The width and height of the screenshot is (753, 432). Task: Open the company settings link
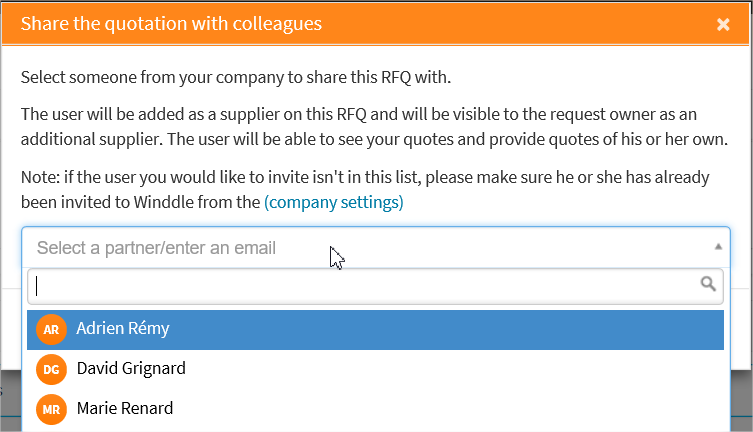coord(333,202)
